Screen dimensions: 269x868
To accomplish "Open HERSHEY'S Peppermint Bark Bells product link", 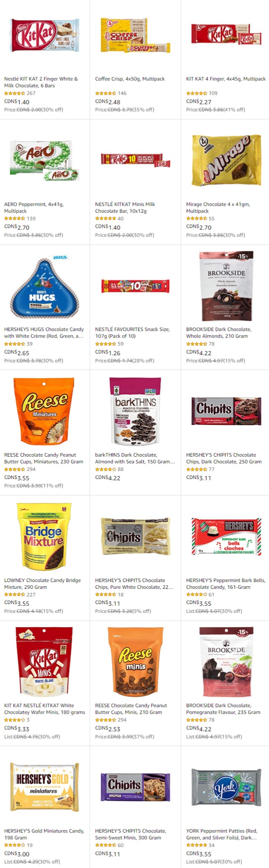I will point(226,584).
